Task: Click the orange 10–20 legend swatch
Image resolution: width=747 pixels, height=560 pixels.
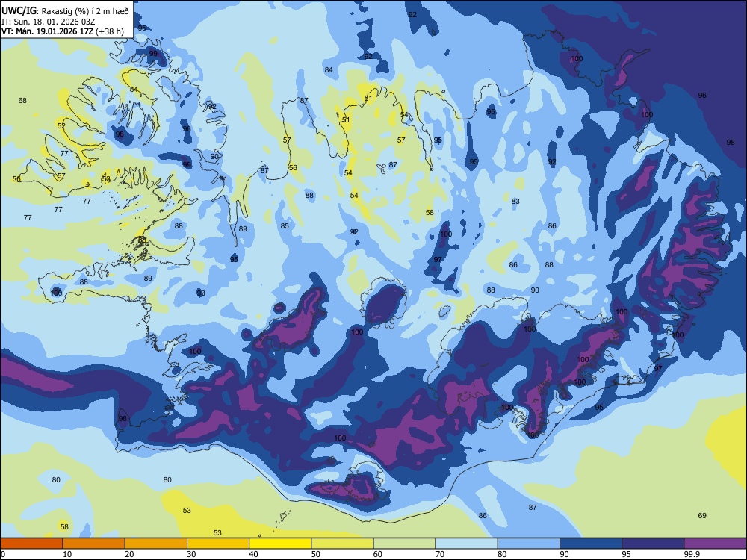Action: pos(94,544)
